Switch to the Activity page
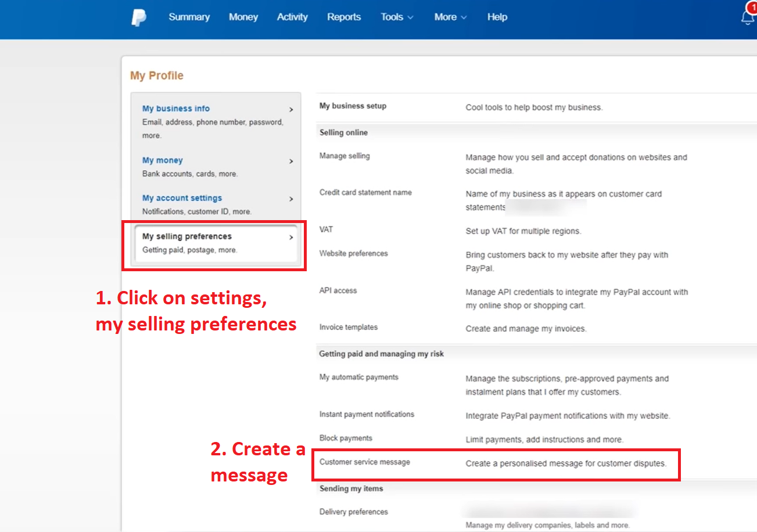This screenshot has width=757, height=532. [x=292, y=17]
